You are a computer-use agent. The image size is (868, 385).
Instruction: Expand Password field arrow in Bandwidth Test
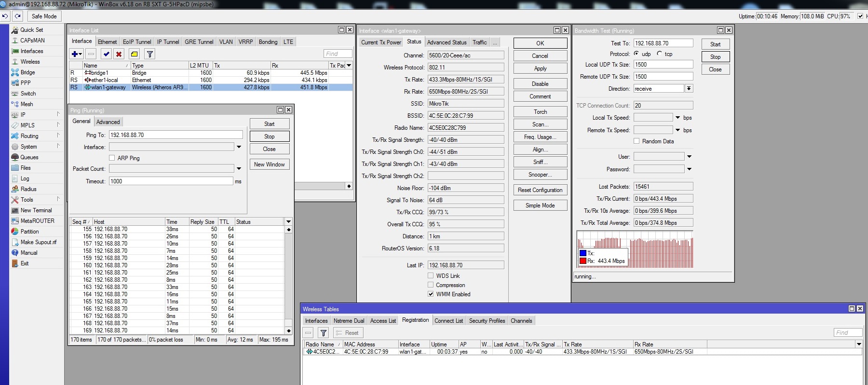click(689, 169)
